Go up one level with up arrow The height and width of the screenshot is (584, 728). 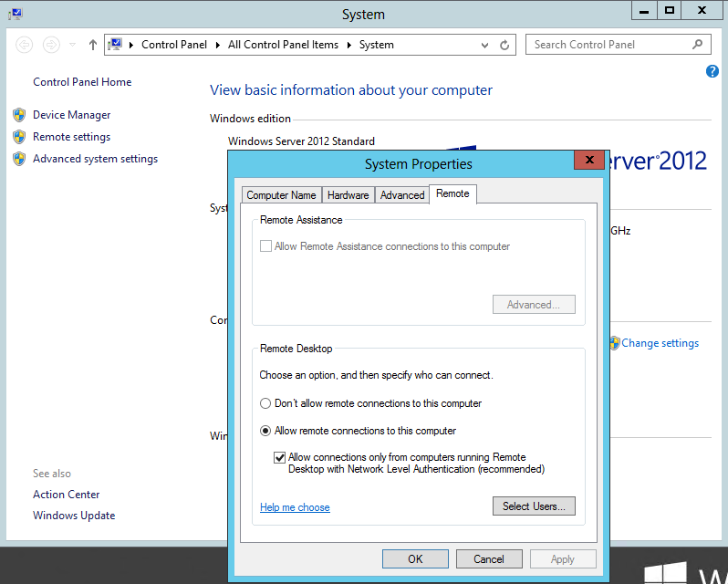93,45
